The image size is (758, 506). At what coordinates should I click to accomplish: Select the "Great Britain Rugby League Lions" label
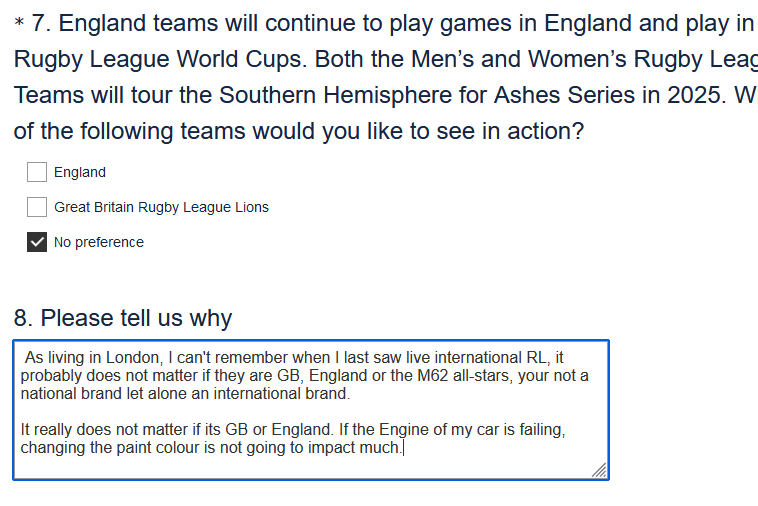point(161,207)
